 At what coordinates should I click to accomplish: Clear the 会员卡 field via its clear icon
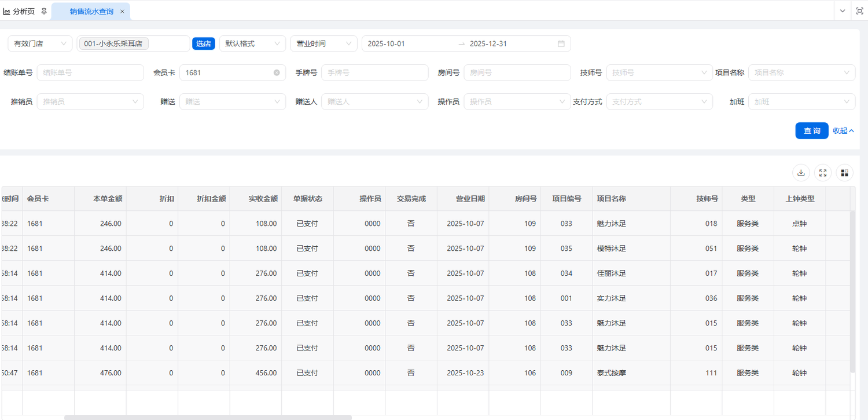point(277,72)
